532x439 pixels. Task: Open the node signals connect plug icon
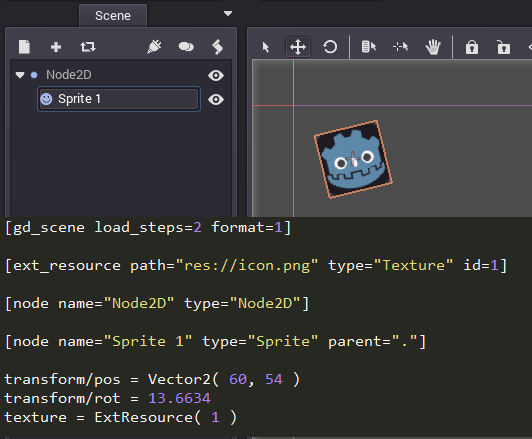[x=154, y=47]
